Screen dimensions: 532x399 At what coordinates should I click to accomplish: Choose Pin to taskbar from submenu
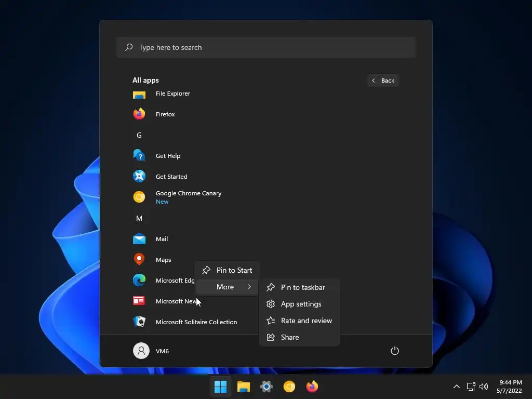pyautogui.click(x=299, y=287)
